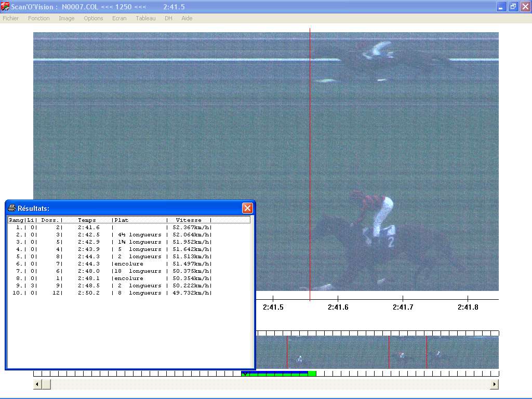
Task: Click the Rang column header
Action: [16, 220]
